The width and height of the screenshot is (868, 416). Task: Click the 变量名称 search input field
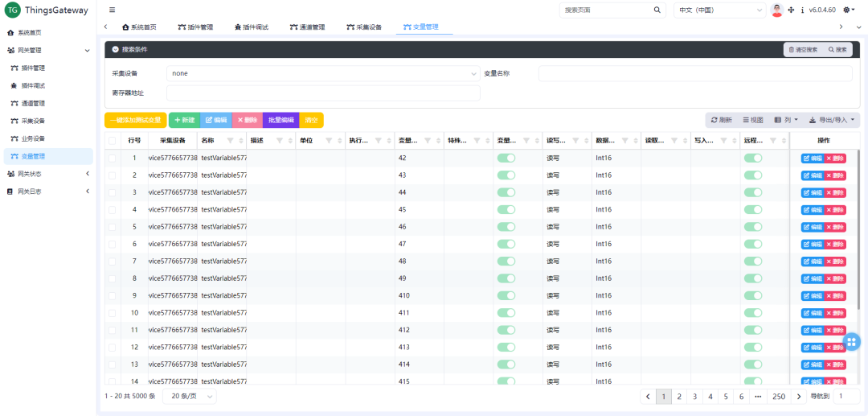click(694, 74)
